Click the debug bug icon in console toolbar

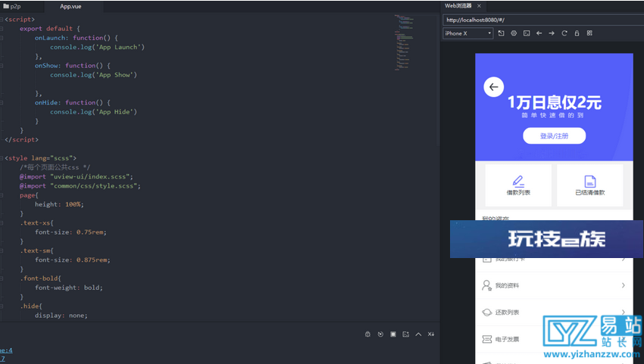pos(367,334)
